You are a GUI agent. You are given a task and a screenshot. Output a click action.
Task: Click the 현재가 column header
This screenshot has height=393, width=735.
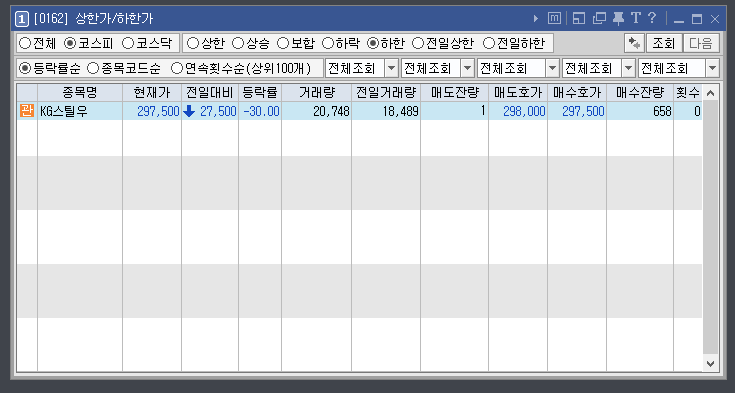152,93
